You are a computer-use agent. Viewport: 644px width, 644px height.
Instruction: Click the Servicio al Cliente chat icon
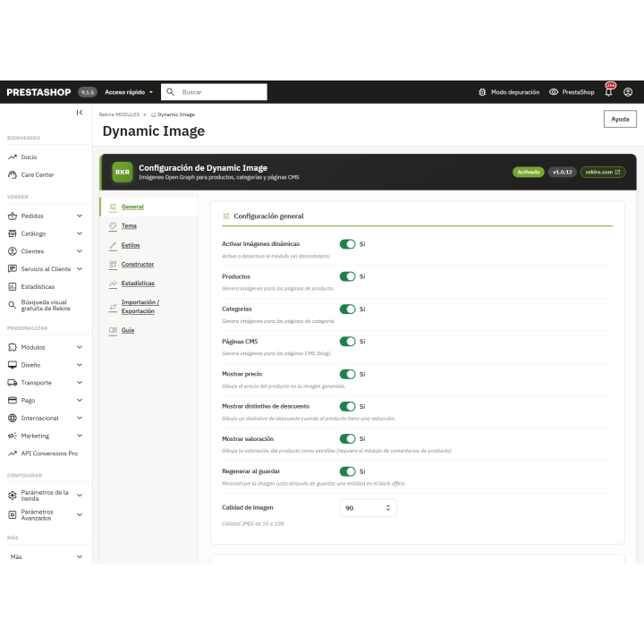pos(13,268)
